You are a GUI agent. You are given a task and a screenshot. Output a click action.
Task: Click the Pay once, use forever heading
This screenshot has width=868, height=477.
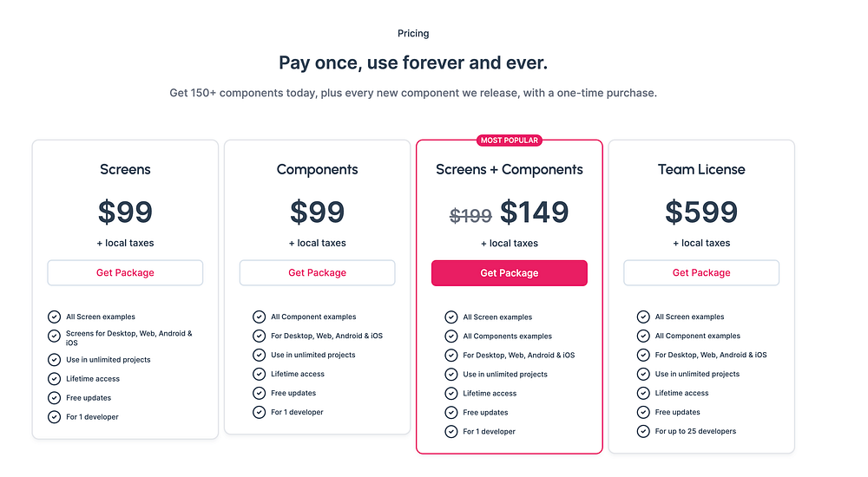(413, 63)
